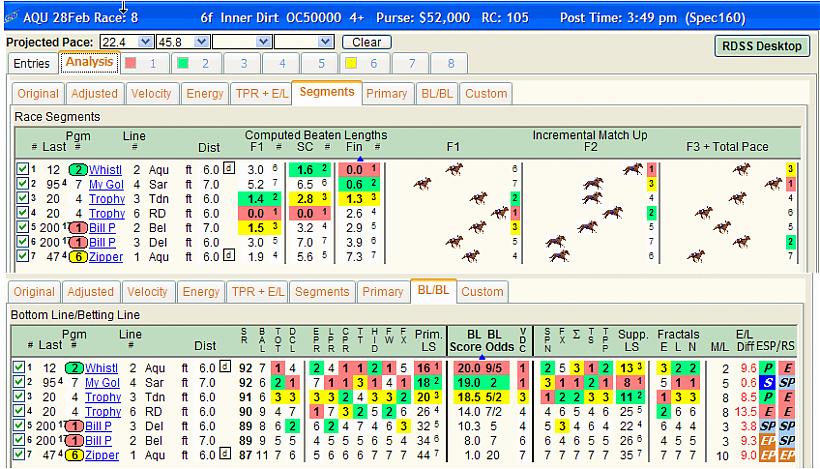The width and height of the screenshot is (820, 469).
Task: Uncheck Trophy Tdn row in Race Segments
Action: (x=22, y=198)
